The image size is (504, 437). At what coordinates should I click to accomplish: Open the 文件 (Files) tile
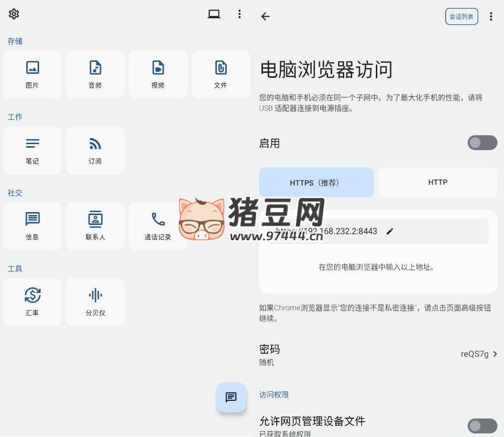click(x=221, y=74)
